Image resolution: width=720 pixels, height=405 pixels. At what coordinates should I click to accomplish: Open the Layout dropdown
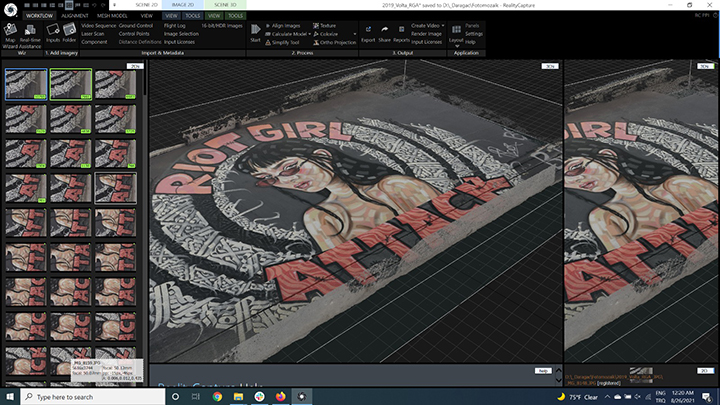(456, 36)
